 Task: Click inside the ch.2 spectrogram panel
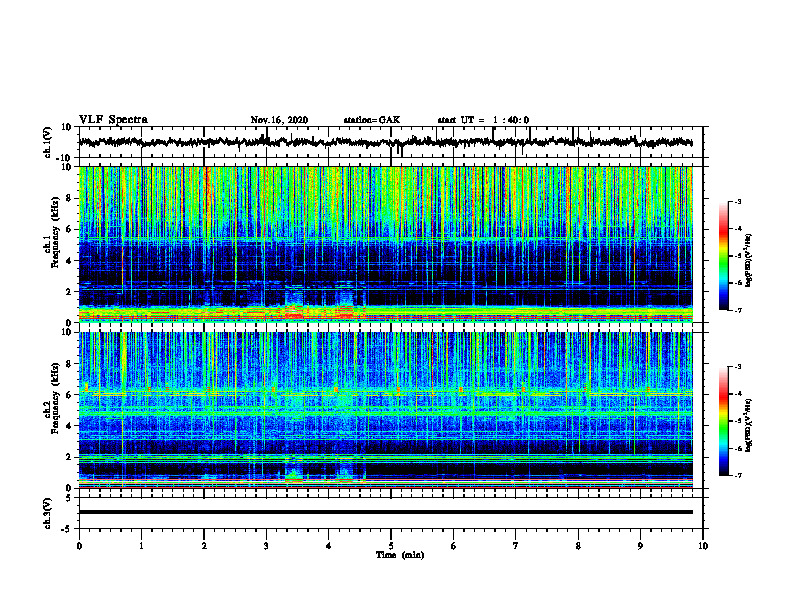[x=385, y=410]
